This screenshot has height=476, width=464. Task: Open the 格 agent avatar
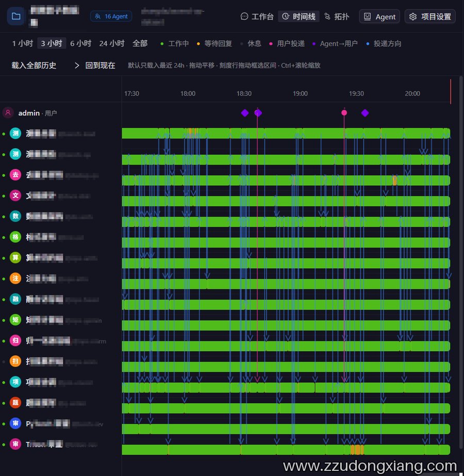[15, 237]
